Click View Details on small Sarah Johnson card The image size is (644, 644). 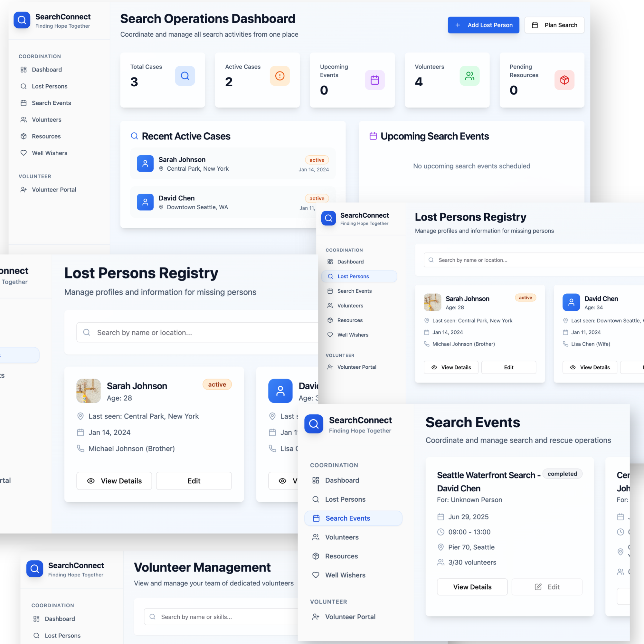pos(451,367)
